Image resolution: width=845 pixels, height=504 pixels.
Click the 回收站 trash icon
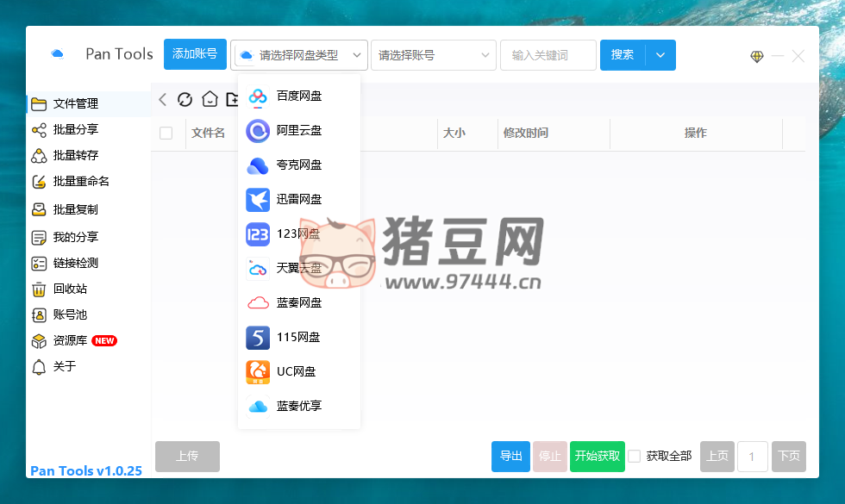[x=39, y=289]
